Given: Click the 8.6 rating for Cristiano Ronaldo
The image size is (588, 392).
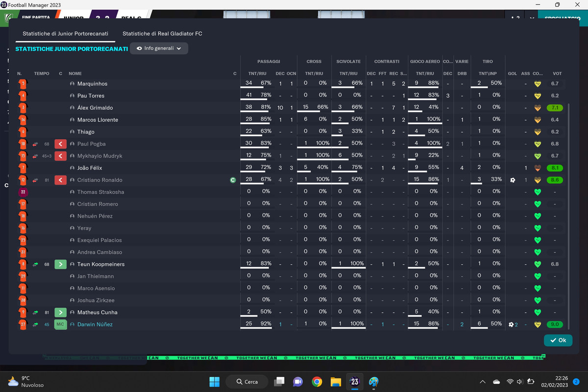Looking at the screenshot, I should (555, 180).
